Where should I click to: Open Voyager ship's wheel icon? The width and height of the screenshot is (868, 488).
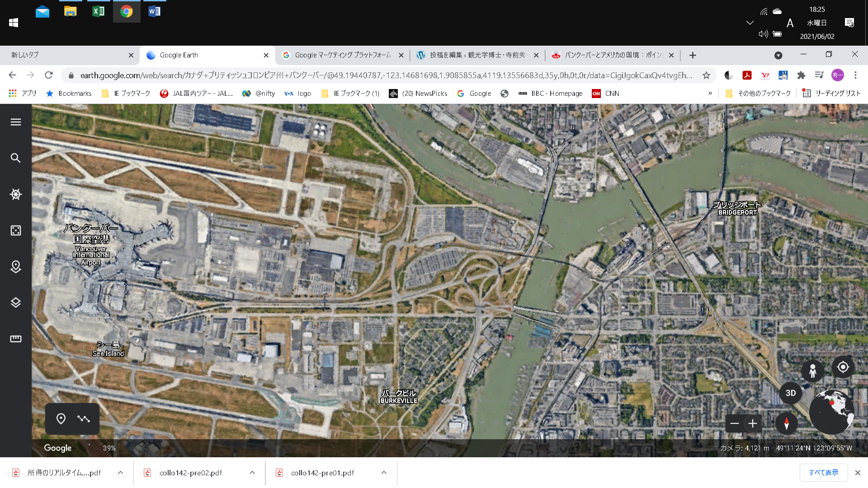[x=16, y=194]
